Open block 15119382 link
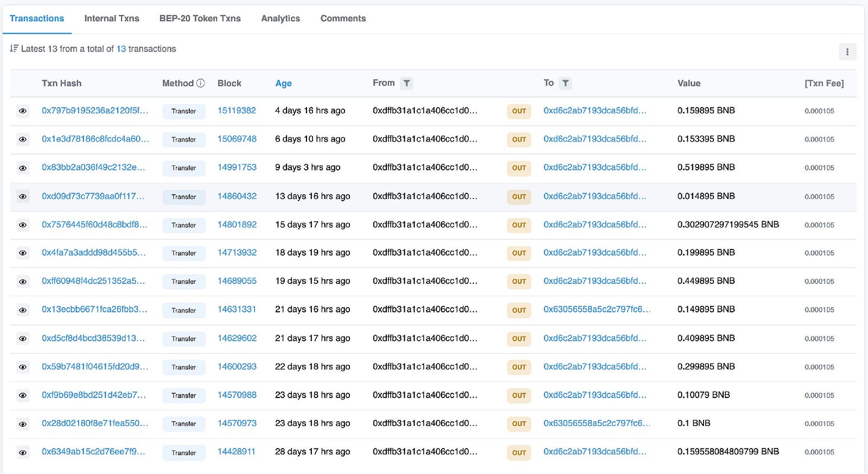868x474 pixels. point(237,111)
